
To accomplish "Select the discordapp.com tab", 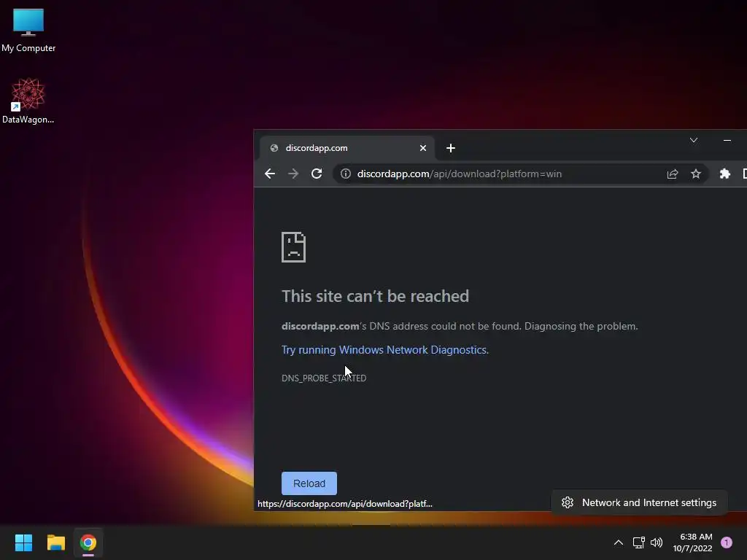I will coord(347,148).
